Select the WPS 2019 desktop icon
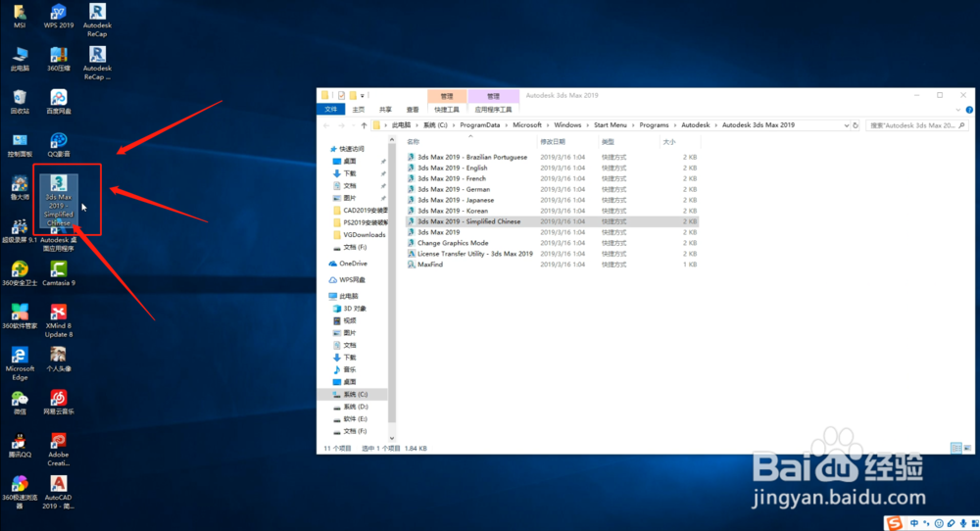Image resolution: width=980 pixels, height=531 pixels. [58, 17]
